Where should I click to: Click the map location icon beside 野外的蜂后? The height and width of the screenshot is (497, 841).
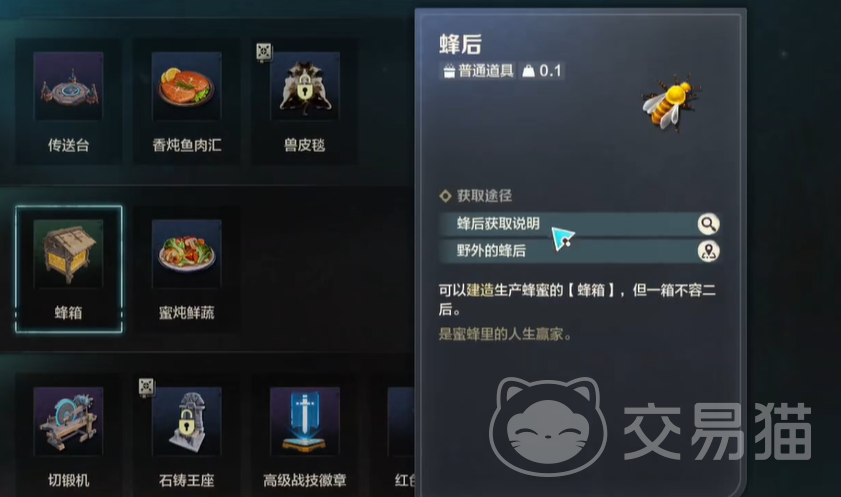pos(708,251)
